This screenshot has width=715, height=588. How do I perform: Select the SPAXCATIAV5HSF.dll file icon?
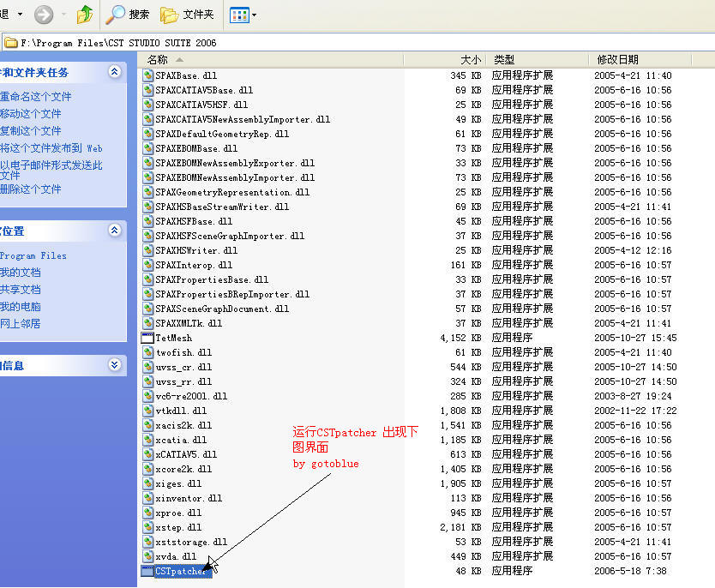coord(147,105)
